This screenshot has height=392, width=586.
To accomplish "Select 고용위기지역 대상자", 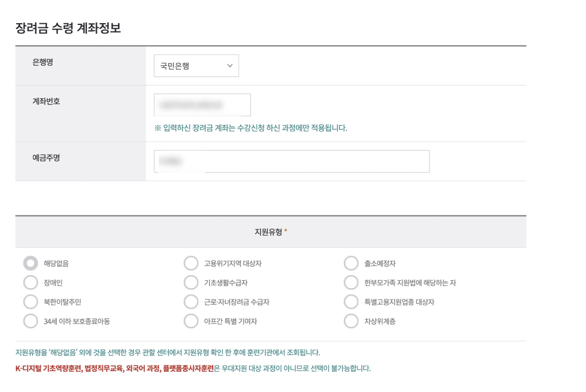I will (x=191, y=263).
